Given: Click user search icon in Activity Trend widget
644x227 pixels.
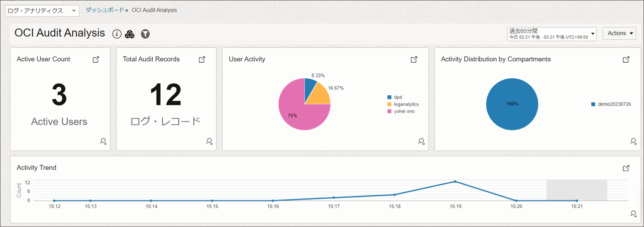Looking at the screenshot, I should (633, 214).
